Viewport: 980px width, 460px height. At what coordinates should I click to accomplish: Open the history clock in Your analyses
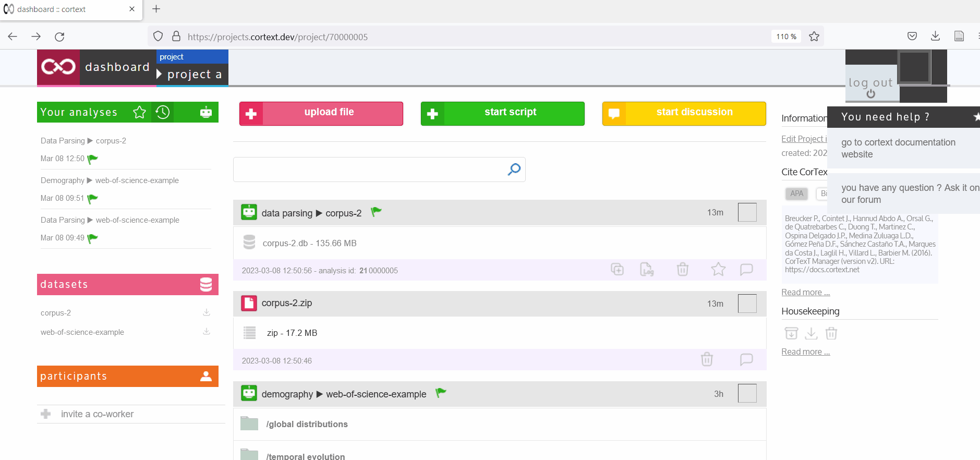pos(163,112)
